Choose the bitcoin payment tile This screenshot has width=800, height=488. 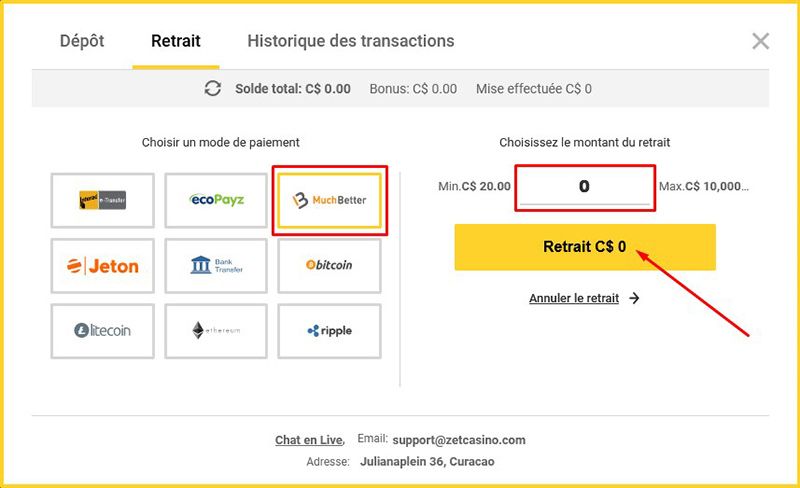(x=330, y=265)
